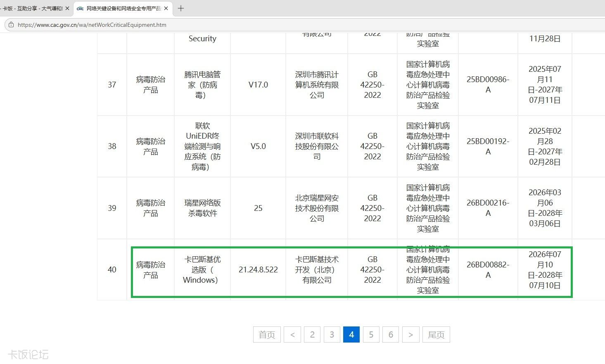Select the 网络关键设备和网络安全专用产品 tab
This screenshot has width=605, height=364.
[123, 8]
